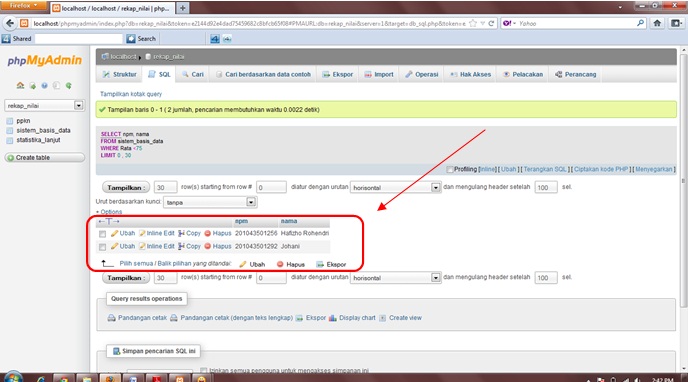Click the browser URL address bar

coord(249,23)
